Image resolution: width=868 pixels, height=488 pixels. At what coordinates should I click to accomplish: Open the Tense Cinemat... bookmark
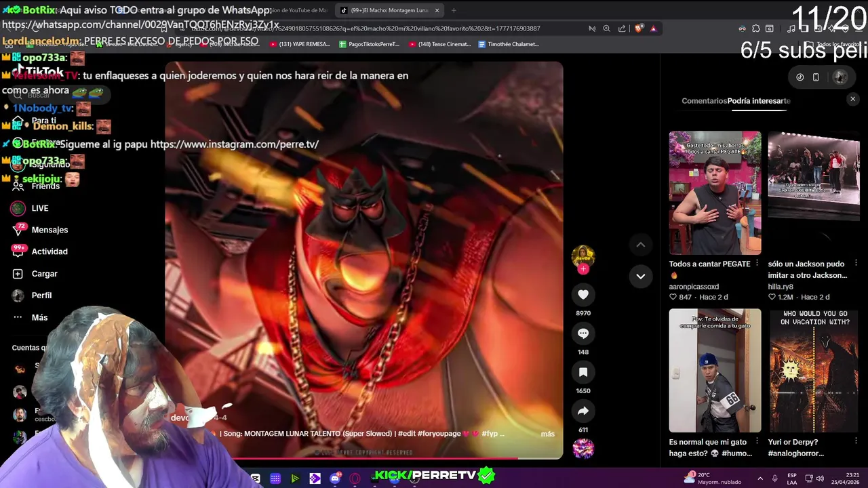tap(440, 44)
